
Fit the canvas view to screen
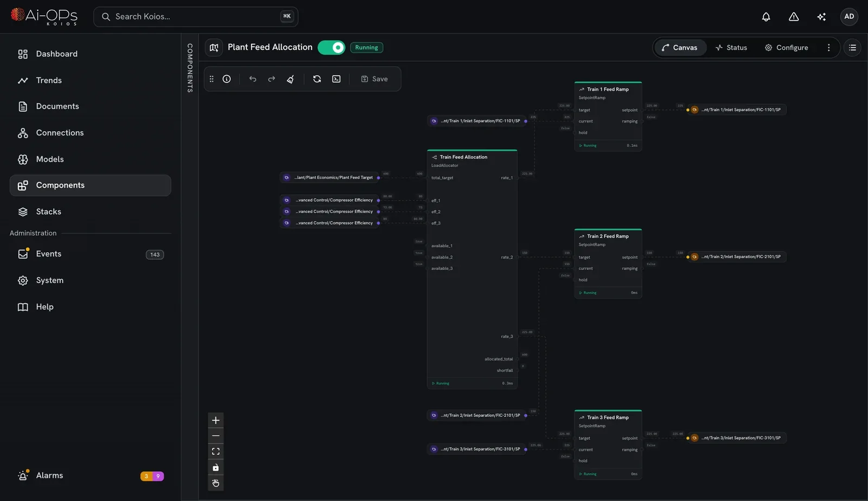(x=216, y=452)
